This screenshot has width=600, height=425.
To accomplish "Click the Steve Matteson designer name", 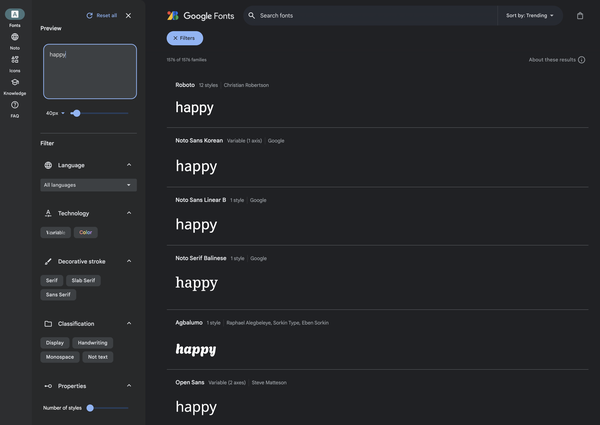I will coord(269,383).
